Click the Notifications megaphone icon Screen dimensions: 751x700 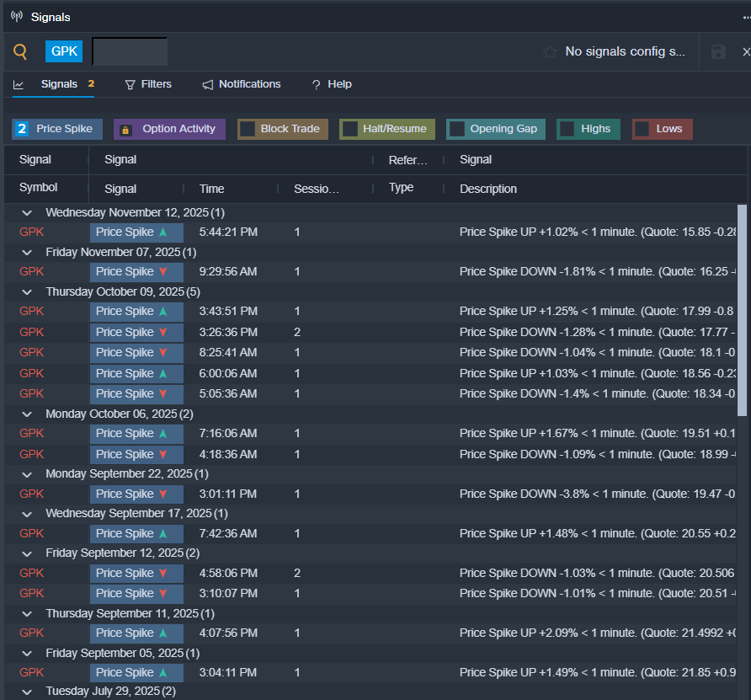pos(208,84)
